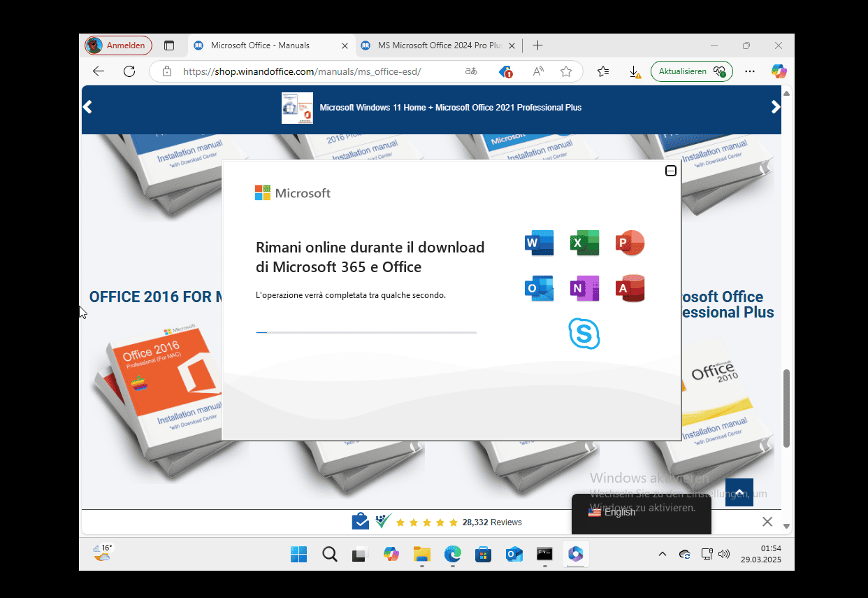Go to next banner slide arrow
Viewport: 868px width, 598px height.
(775, 107)
